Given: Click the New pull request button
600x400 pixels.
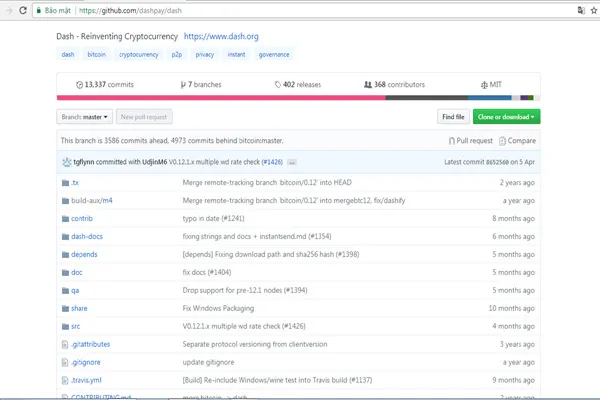Looking at the screenshot, I should [144, 117].
